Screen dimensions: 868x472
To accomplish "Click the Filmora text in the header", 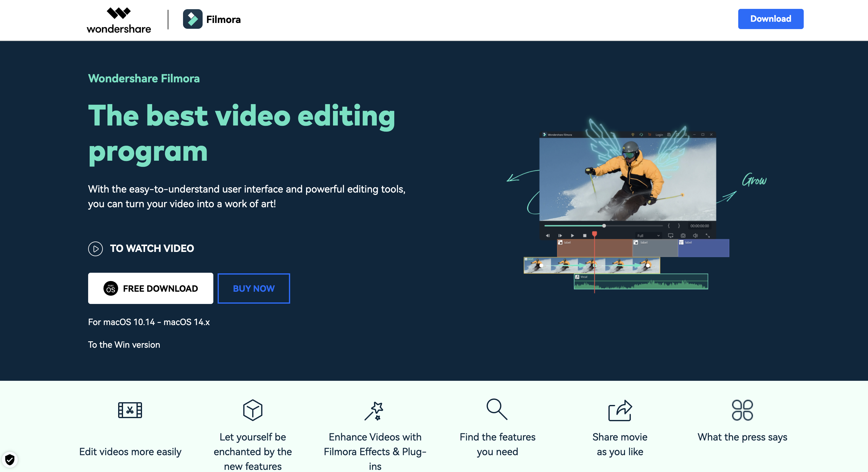I will tap(223, 20).
